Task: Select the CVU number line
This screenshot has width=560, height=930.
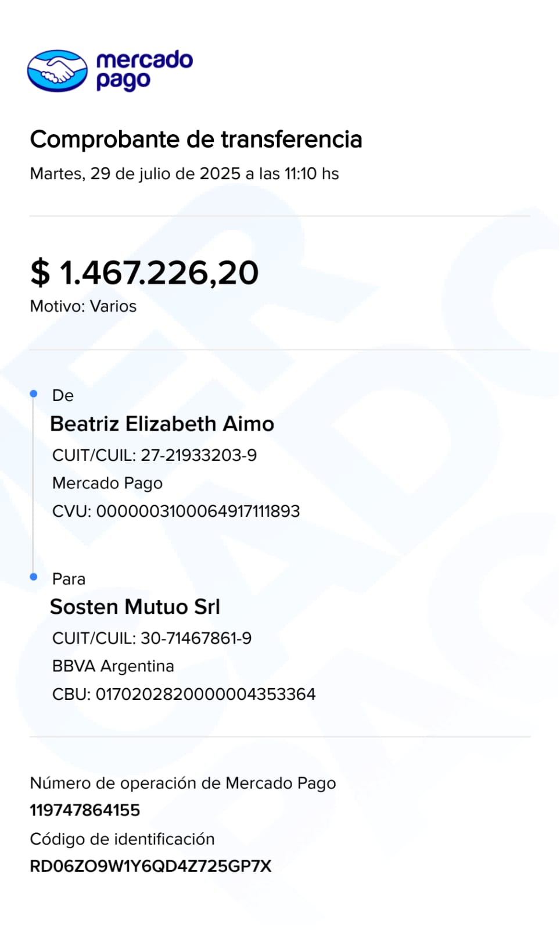Action: point(176,512)
